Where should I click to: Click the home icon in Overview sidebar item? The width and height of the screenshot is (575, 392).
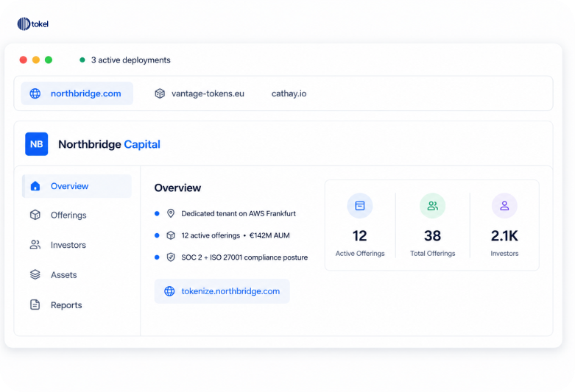[x=35, y=186]
